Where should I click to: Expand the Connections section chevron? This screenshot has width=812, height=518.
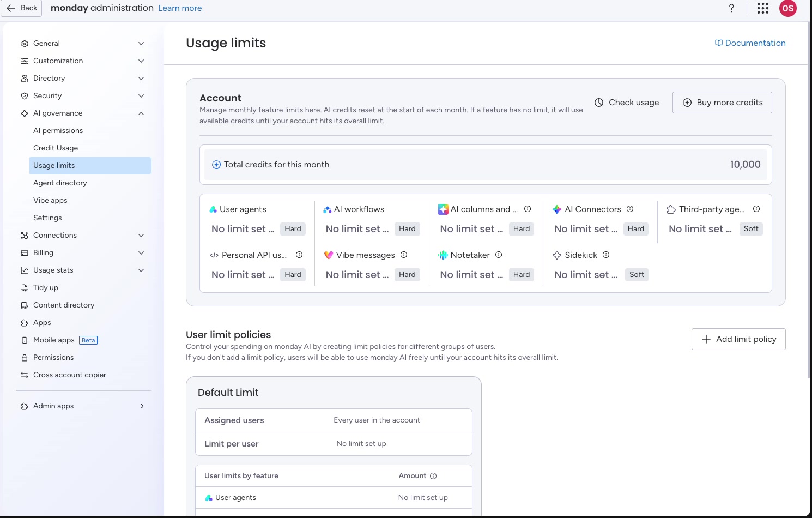click(141, 236)
